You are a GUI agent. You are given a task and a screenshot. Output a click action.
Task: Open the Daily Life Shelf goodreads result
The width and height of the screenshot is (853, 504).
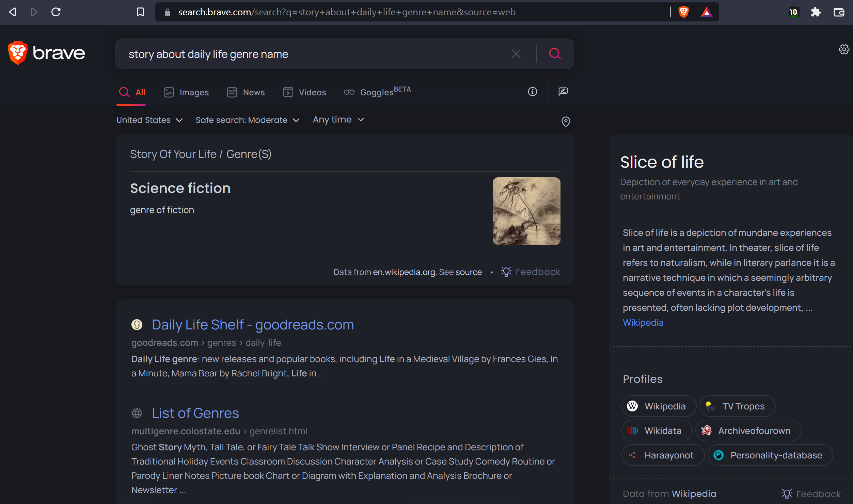click(x=253, y=325)
